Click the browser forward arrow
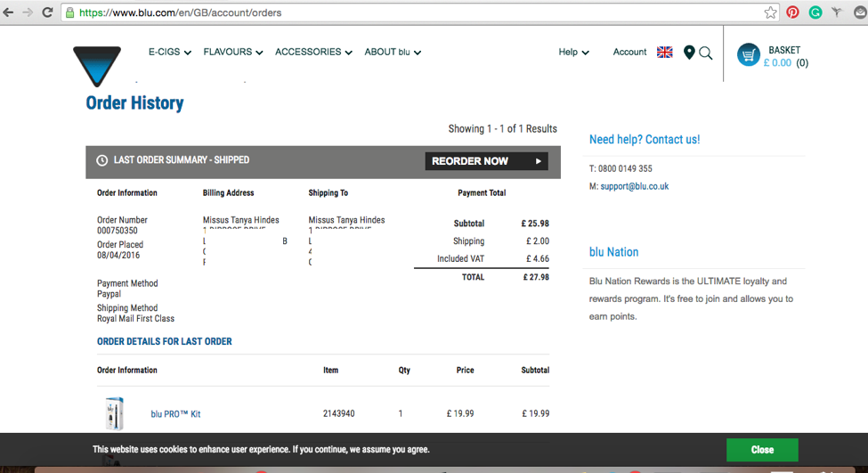Viewport: 868px width, 473px height. point(28,12)
